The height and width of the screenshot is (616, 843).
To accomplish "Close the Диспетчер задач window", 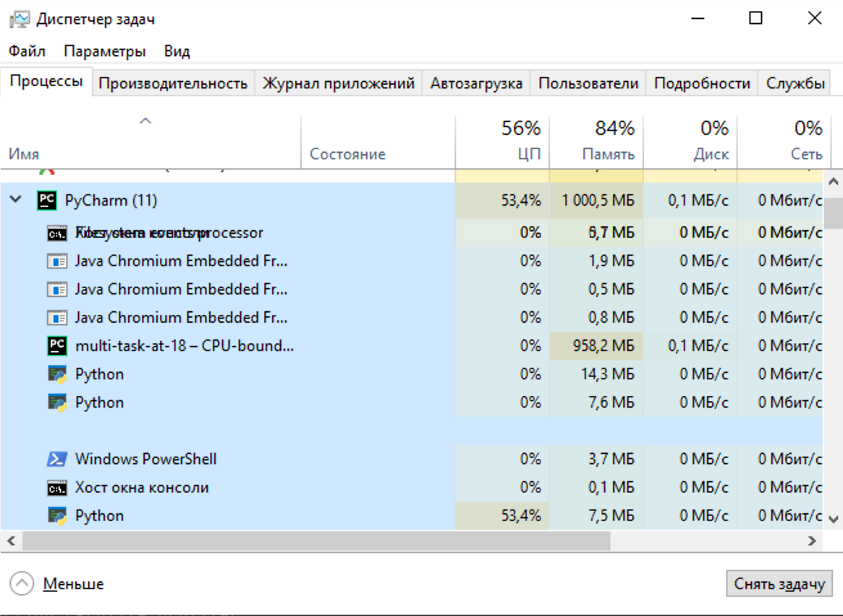I will (815, 19).
